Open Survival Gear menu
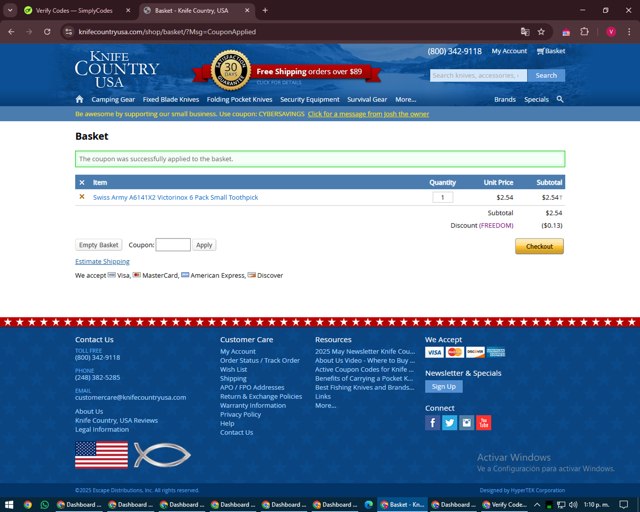640x512 pixels. coord(367,99)
